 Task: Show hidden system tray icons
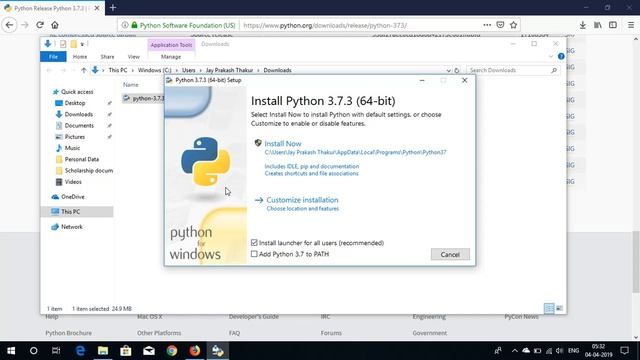click(x=514, y=351)
